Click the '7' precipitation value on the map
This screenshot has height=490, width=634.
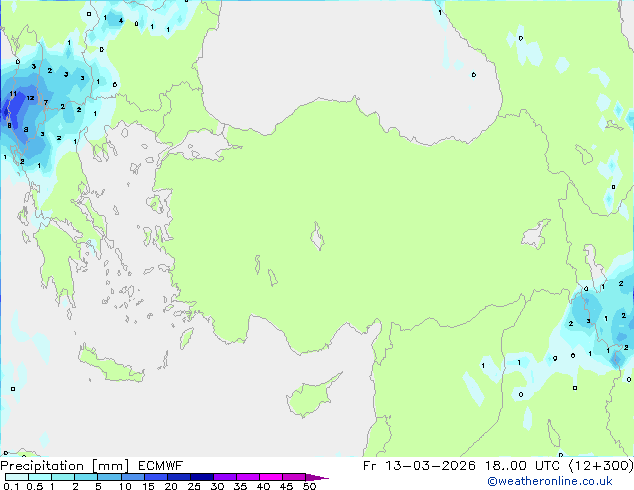click(x=46, y=102)
